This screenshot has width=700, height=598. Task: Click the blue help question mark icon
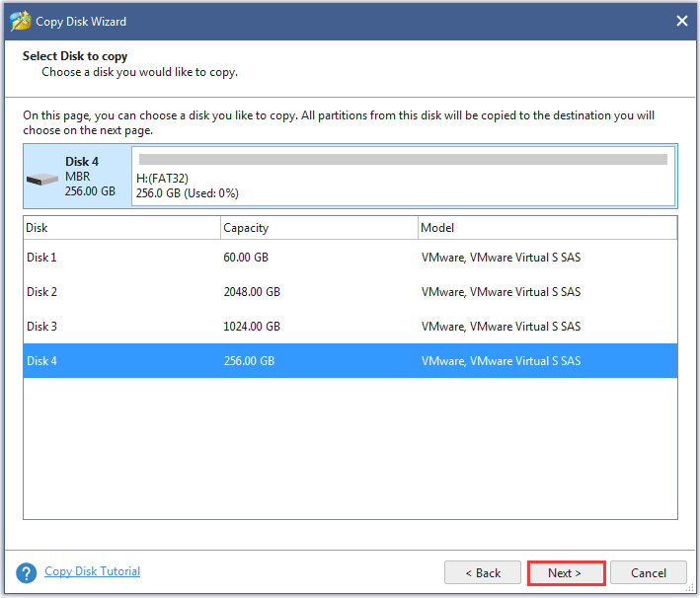(x=28, y=572)
